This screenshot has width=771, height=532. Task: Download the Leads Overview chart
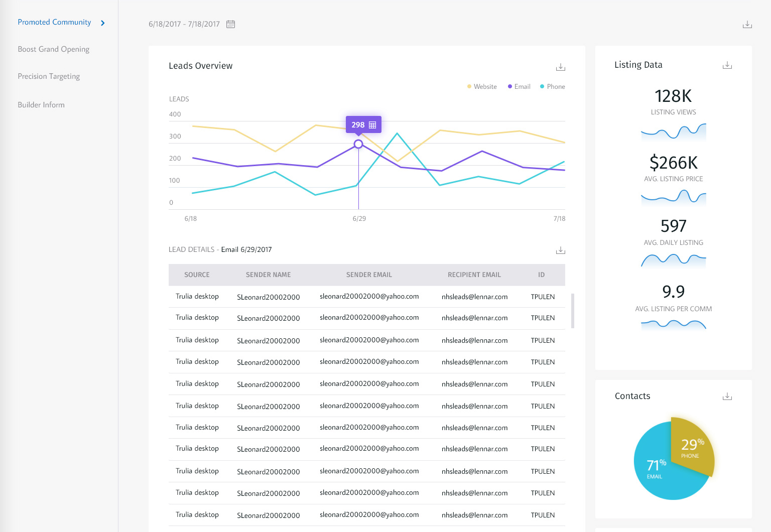coord(560,67)
